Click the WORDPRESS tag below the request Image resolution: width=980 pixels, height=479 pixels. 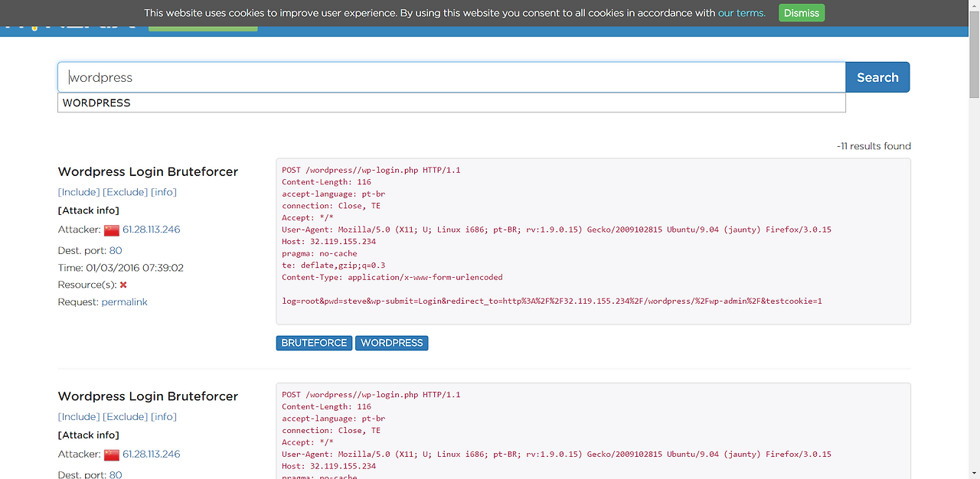pyautogui.click(x=391, y=343)
